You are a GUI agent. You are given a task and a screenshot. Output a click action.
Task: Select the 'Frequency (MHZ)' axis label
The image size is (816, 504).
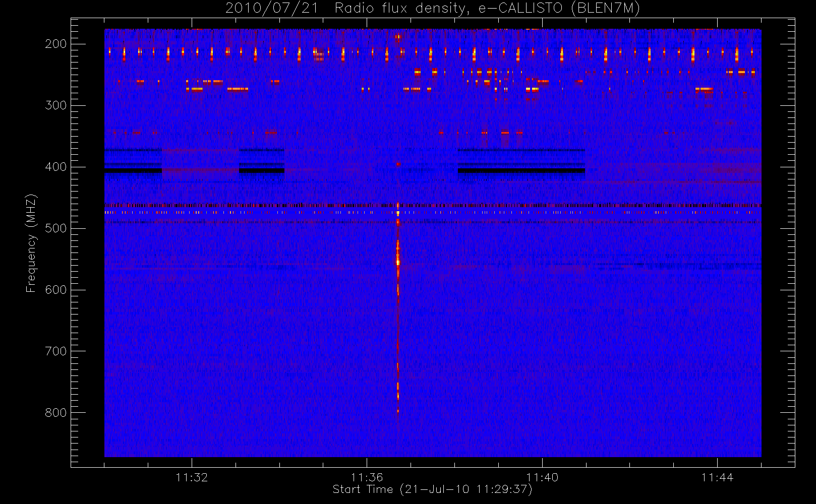pos(31,243)
